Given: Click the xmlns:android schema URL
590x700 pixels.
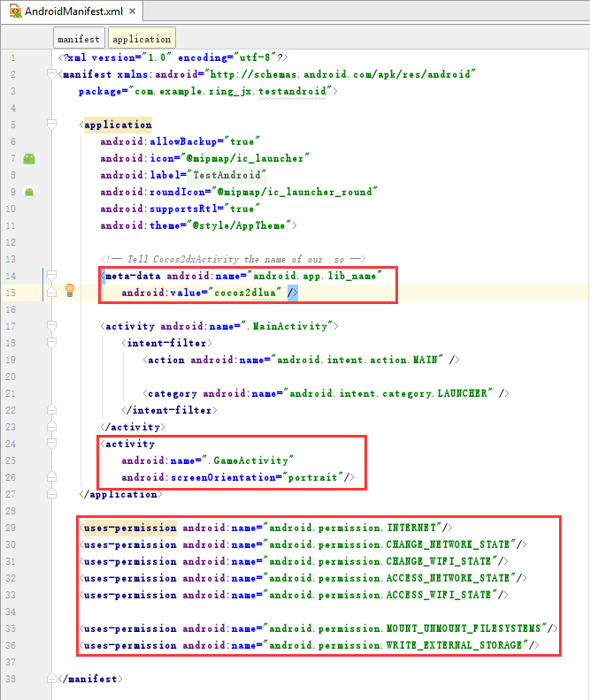Looking at the screenshot, I should [x=341, y=74].
